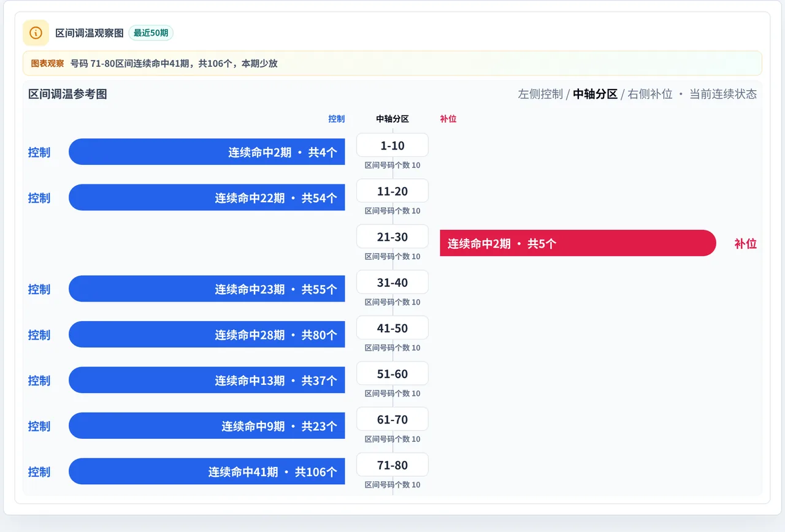Click the 中轴分区 column header

pyautogui.click(x=392, y=119)
